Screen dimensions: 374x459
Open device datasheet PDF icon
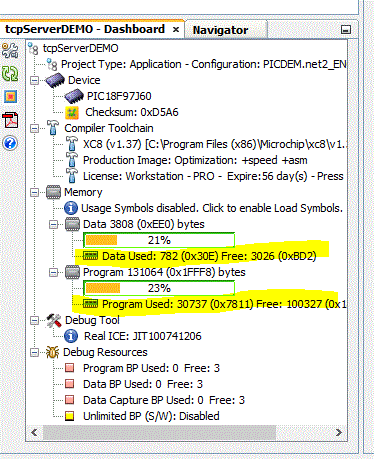(x=10, y=120)
